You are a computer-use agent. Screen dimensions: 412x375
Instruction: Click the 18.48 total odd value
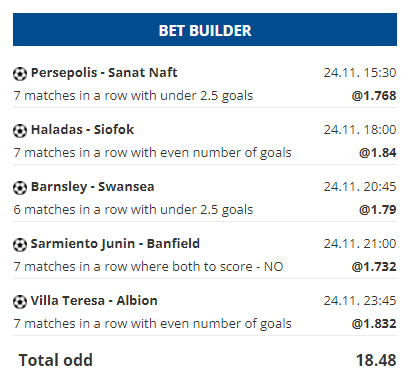point(376,360)
